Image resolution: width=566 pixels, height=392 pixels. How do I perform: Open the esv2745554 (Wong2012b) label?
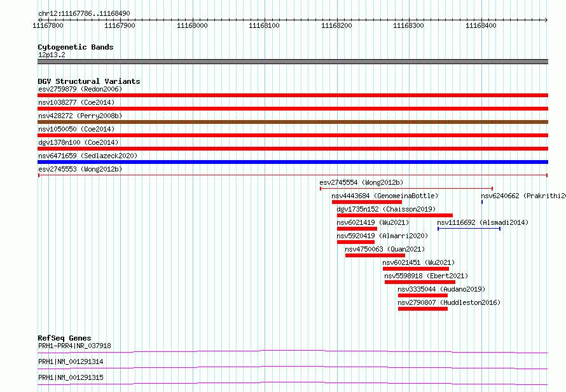361,182
